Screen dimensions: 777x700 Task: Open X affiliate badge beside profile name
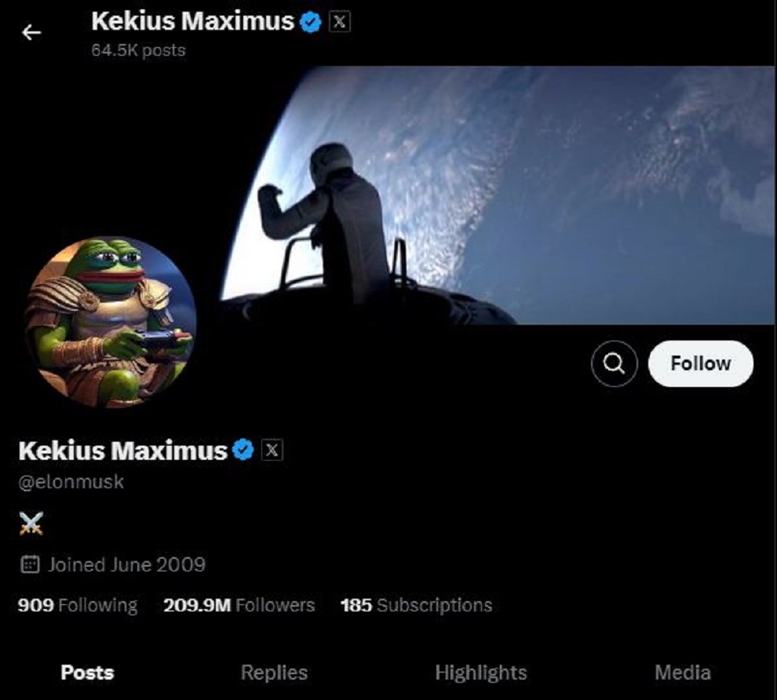pos(272,450)
